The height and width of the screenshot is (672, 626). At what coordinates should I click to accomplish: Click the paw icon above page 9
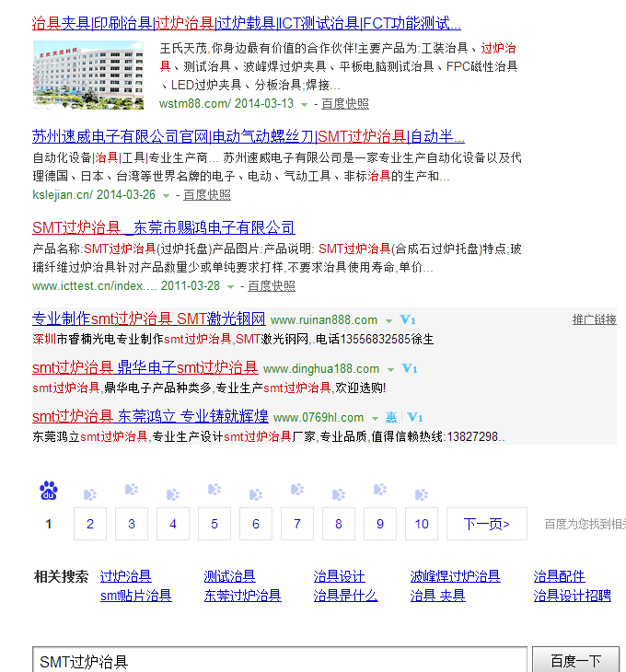380,490
